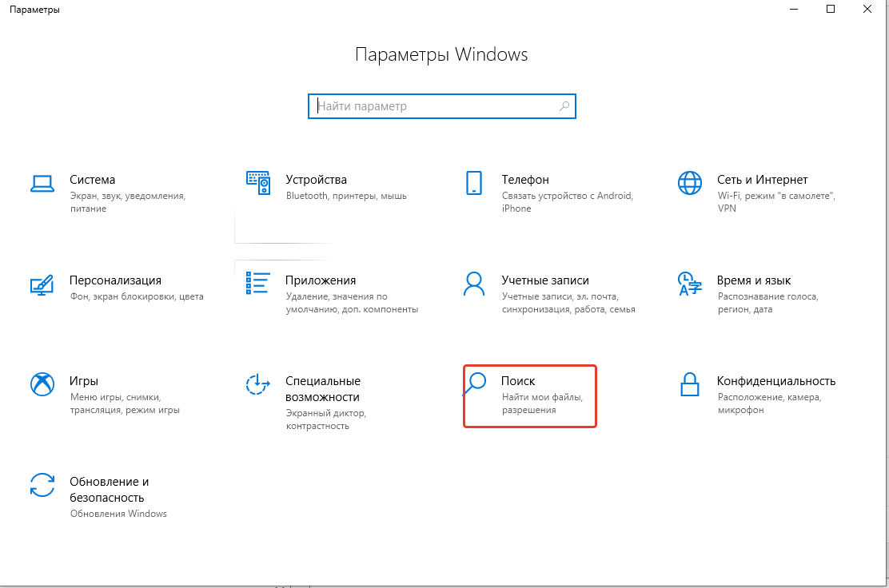
Task: Open the Privacy padlock icon
Action: [690, 384]
